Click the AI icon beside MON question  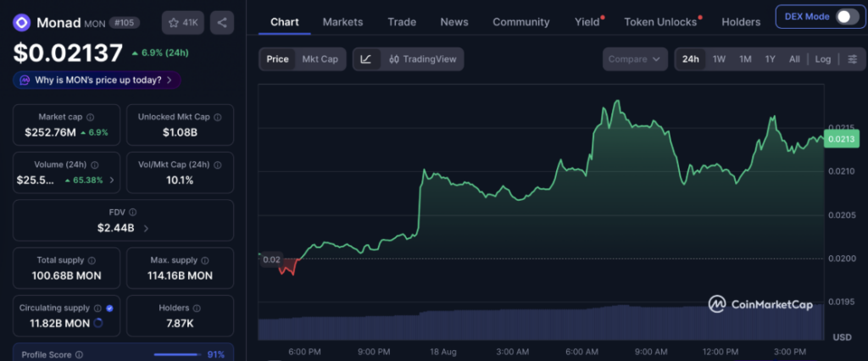click(25, 80)
